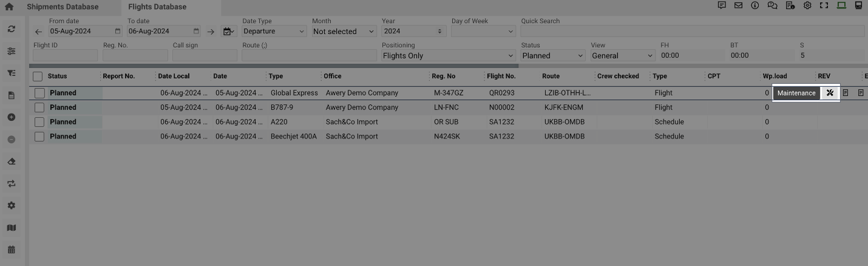The image size is (868, 266).
Task: Click the Quick Search input field
Action: 692,31
